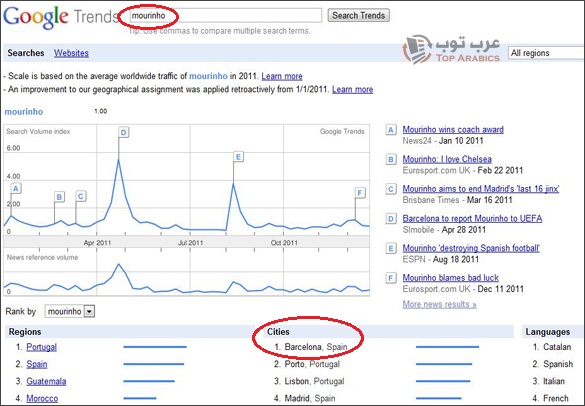This screenshot has width=585, height=406.
Task: Select the Searches tab
Action: (x=26, y=53)
